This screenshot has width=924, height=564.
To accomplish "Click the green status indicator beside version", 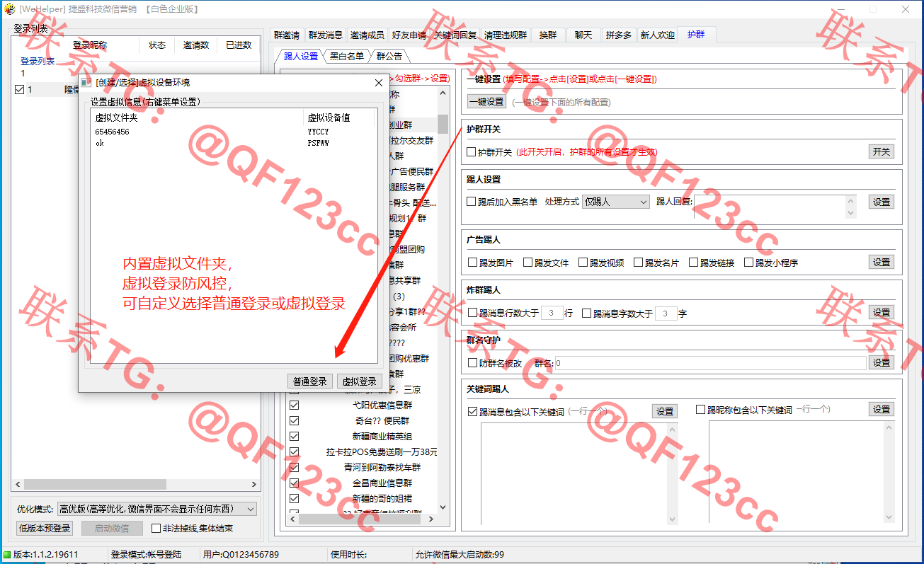I will tap(7, 555).
